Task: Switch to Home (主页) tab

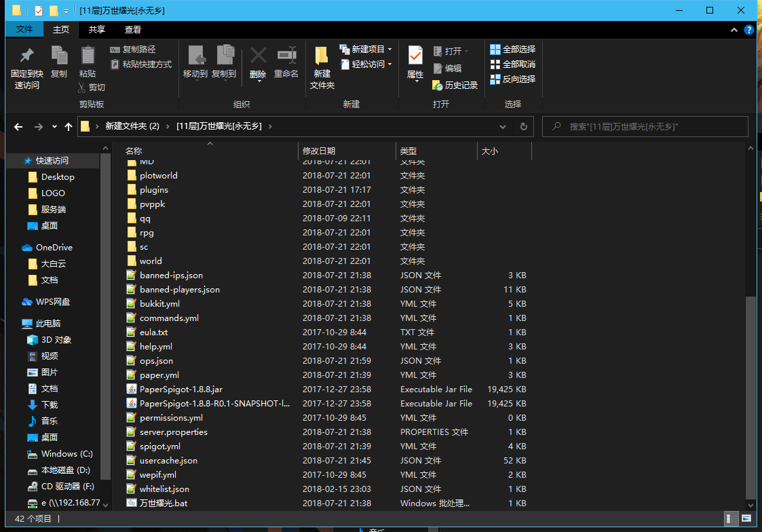Action: click(61, 30)
